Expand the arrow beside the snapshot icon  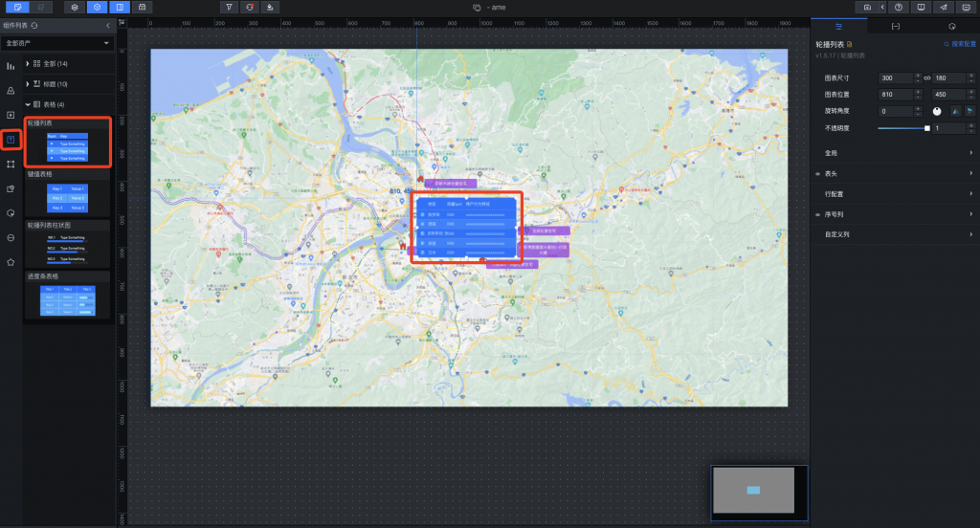(882, 7)
